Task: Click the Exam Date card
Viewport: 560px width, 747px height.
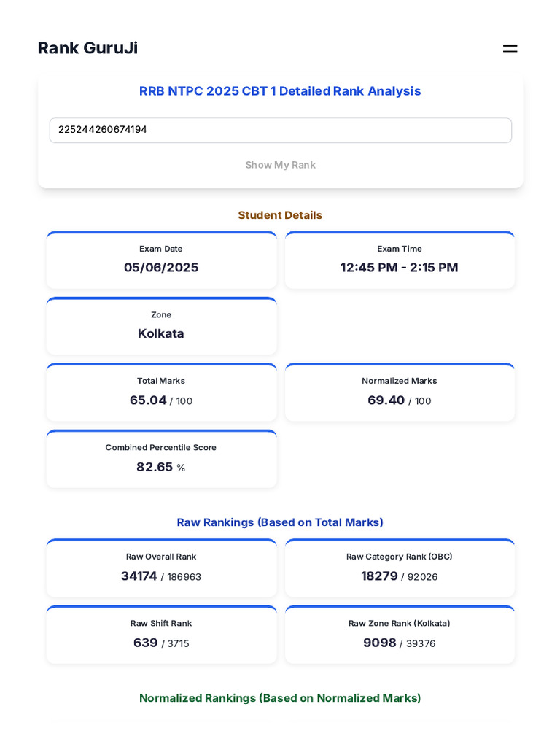Action: coord(161,260)
